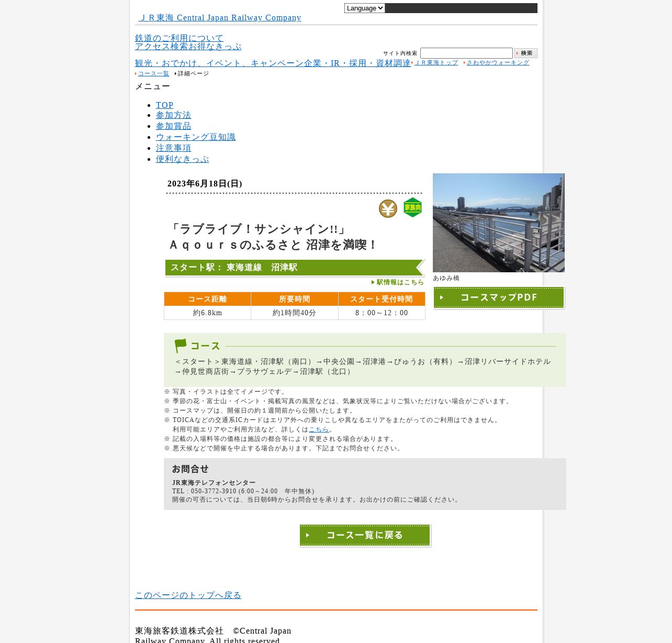Click the お問合せ heading

191,469
